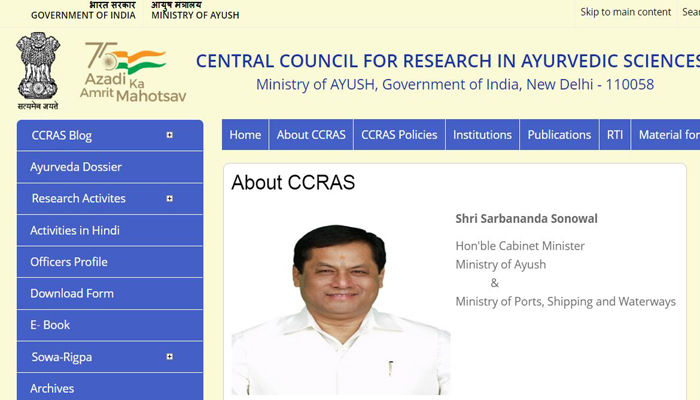Open the About CCRAS navigation tab
Screen dimensions: 700x400
311,134
